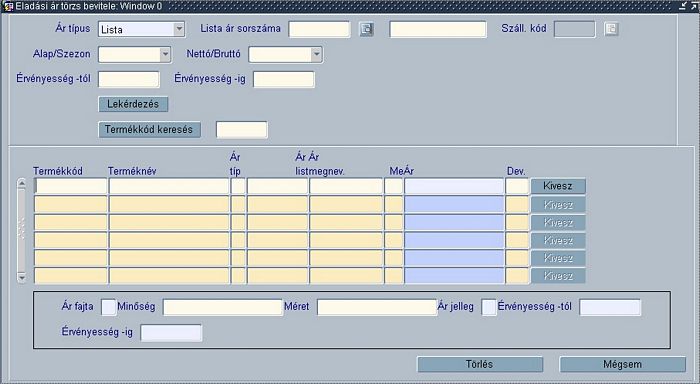Image resolution: width=700 pixels, height=384 pixels.
Task: Click the Dev. column header
Action: [x=516, y=171]
